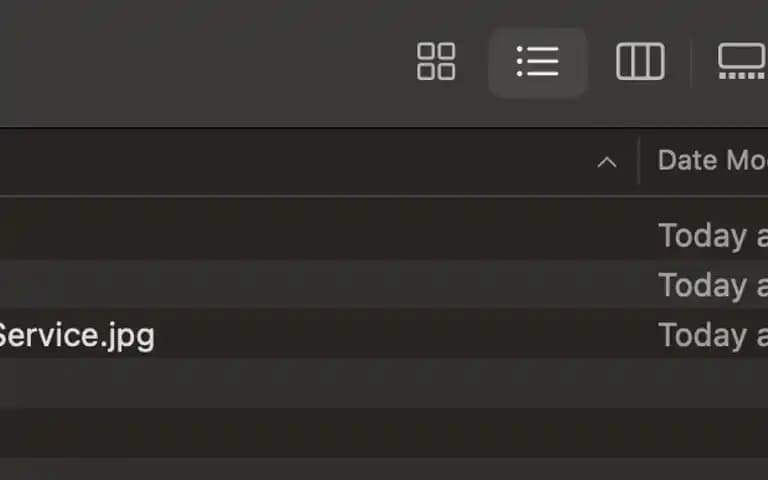The image size is (768, 480).
Task: Select the row above Service.jpg
Action: coord(384,285)
